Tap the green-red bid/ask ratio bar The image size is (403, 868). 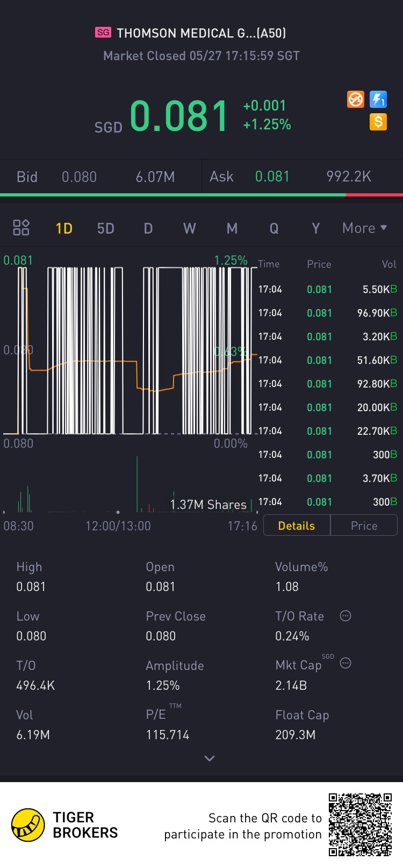[201, 195]
